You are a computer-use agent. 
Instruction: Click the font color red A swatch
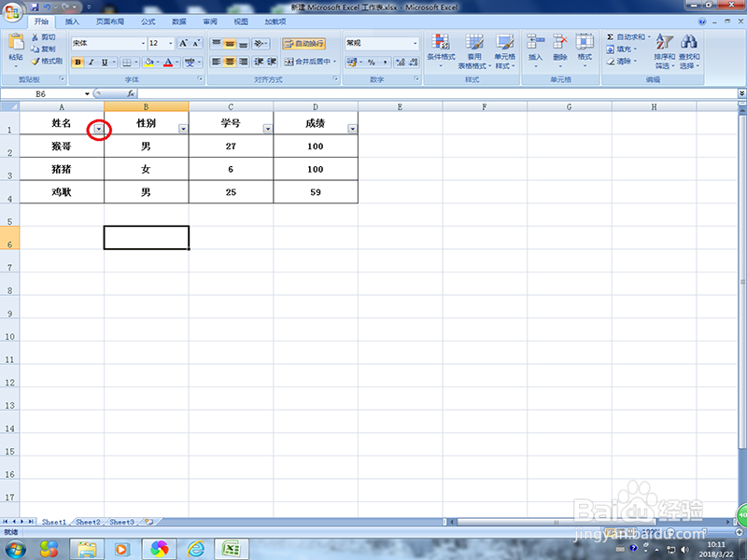[168, 63]
